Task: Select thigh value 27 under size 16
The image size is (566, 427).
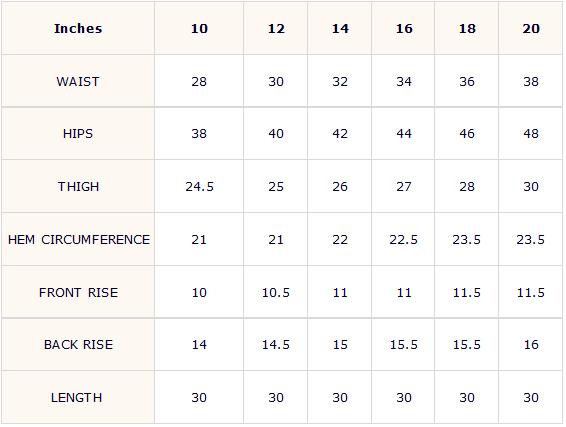Action: (403, 186)
